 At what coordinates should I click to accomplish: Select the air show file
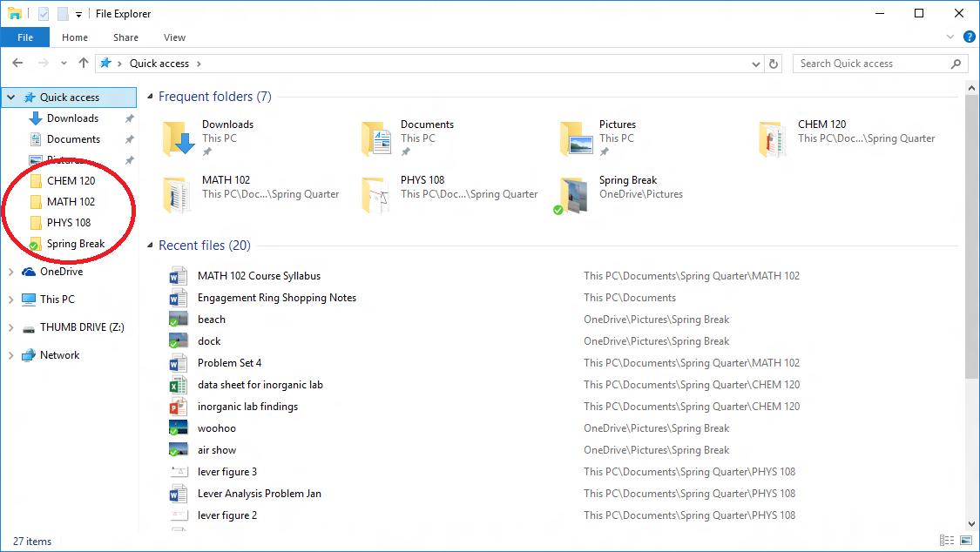pyautogui.click(x=217, y=450)
